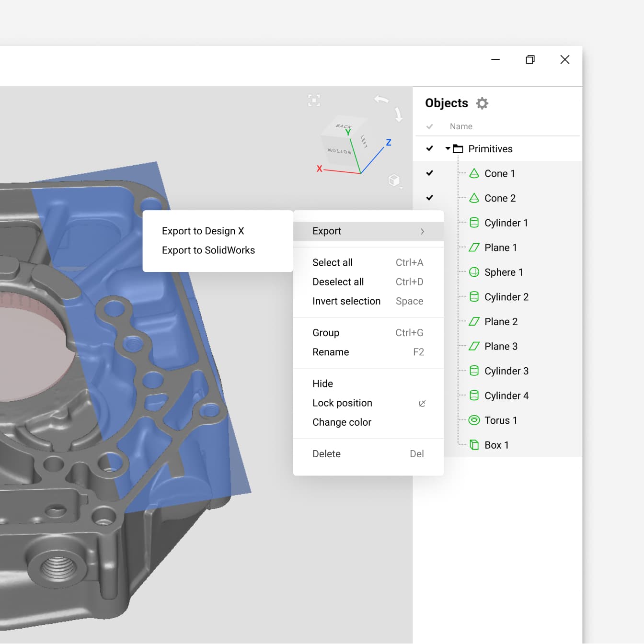Click the Sphere 1 primitive icon
Screen dimensions: 644x644
pos(474,272)
